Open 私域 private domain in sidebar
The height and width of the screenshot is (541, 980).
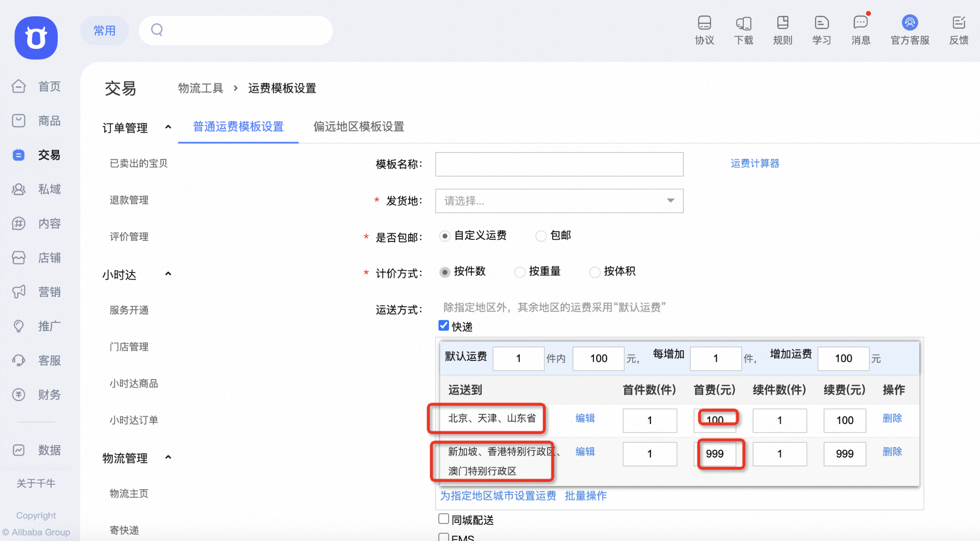click(x=37, y=189)
